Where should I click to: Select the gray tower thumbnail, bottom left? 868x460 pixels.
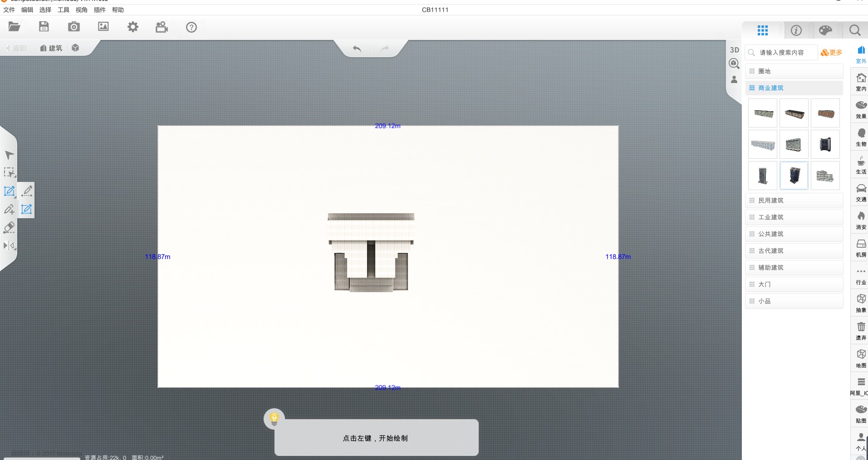click(x=763, y=176)
